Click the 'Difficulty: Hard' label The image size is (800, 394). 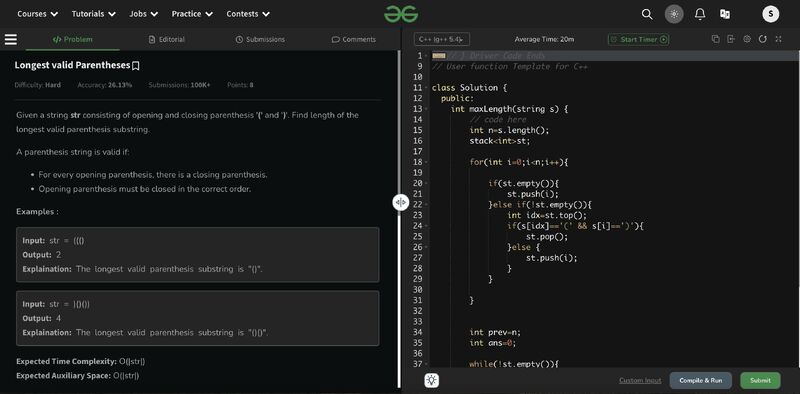point(38,85)
